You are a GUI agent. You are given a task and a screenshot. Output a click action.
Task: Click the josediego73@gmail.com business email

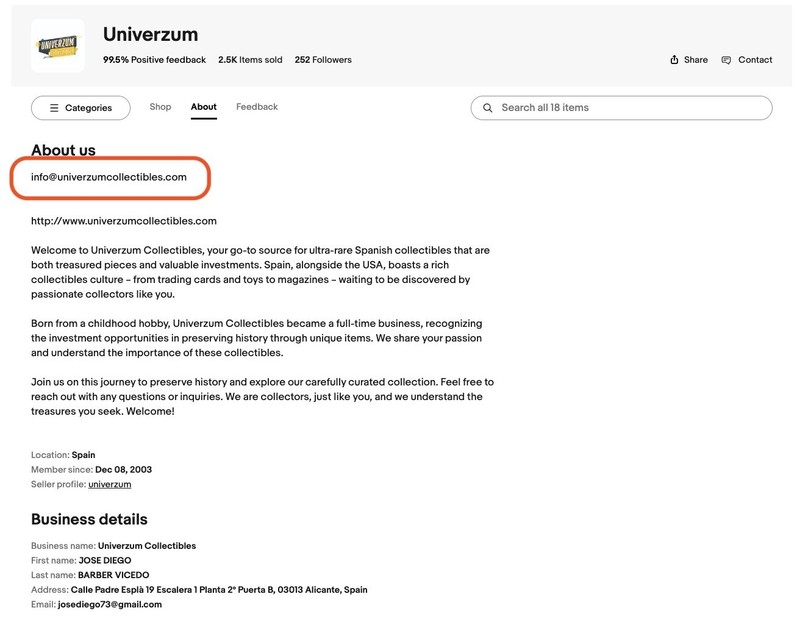point(110,604)
